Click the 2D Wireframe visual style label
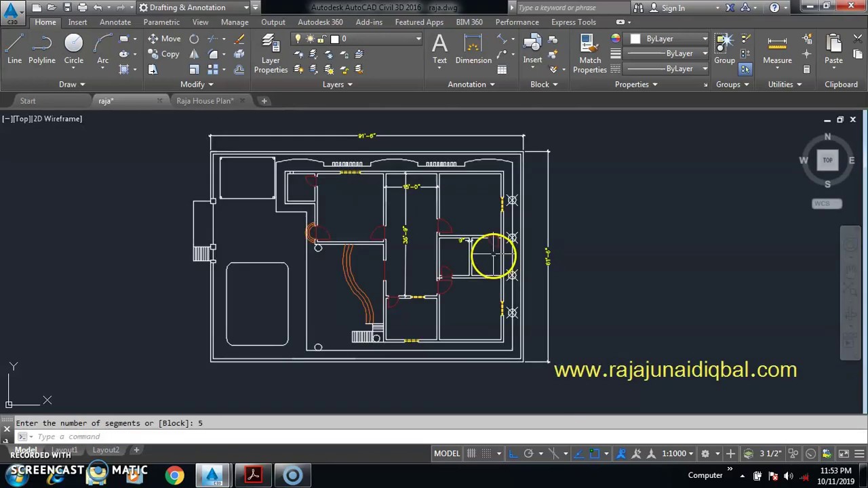868x488 pixels. click(57, 119)
